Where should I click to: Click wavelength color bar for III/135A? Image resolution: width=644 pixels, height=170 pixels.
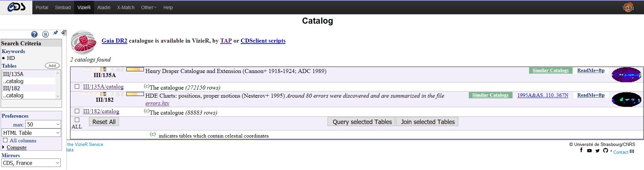(x=135, y=69)
